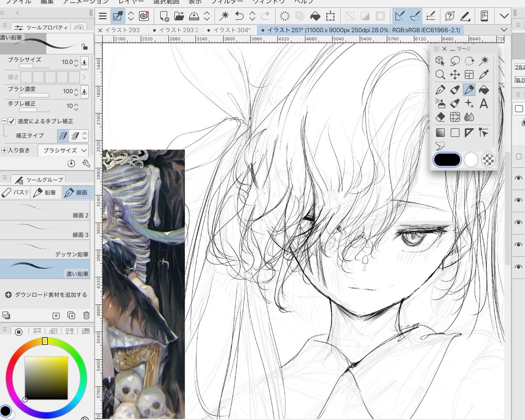Select the Auto select magic wand tool
Image resolution: width=525 pixels, height=420 pixels.
click(x=484, y=61)
